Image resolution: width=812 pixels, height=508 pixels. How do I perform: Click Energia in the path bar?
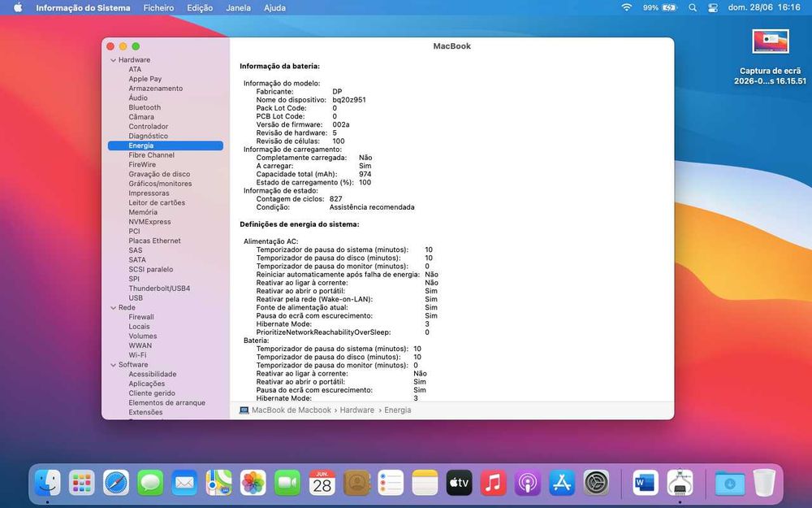pyautogui.click(x=398, y=410)
